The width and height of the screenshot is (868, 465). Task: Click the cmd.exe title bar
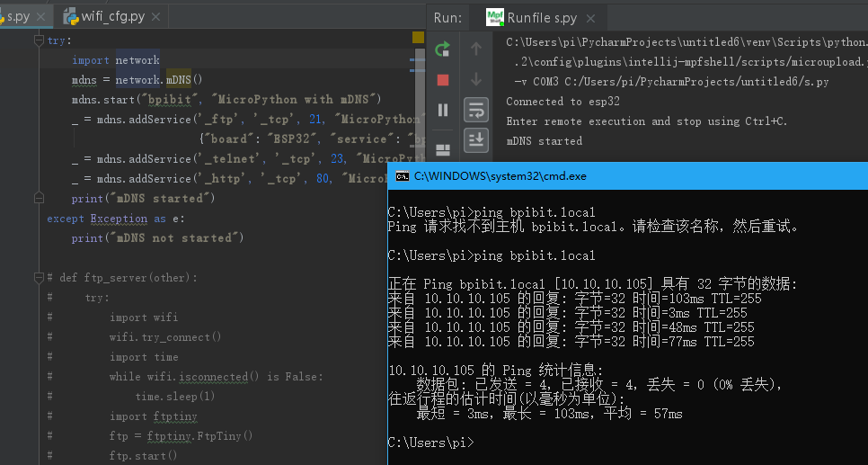click(x=629, y=176)
